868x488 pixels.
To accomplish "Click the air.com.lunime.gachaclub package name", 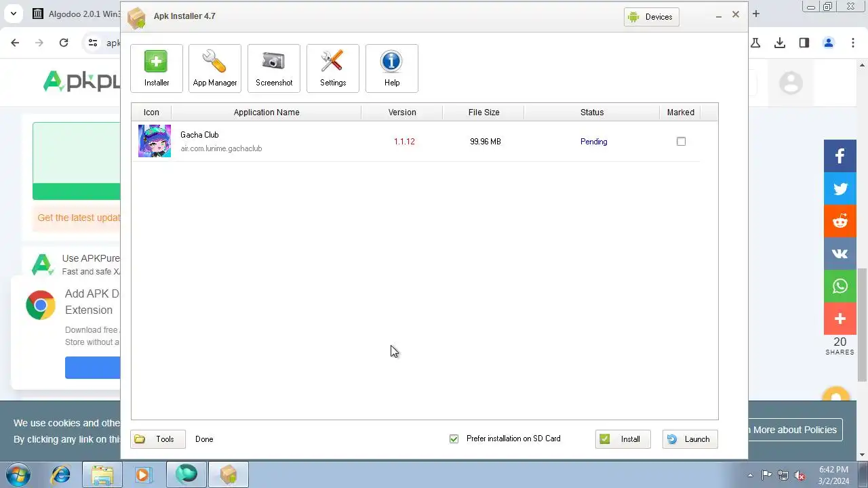I will coord(221,148).
